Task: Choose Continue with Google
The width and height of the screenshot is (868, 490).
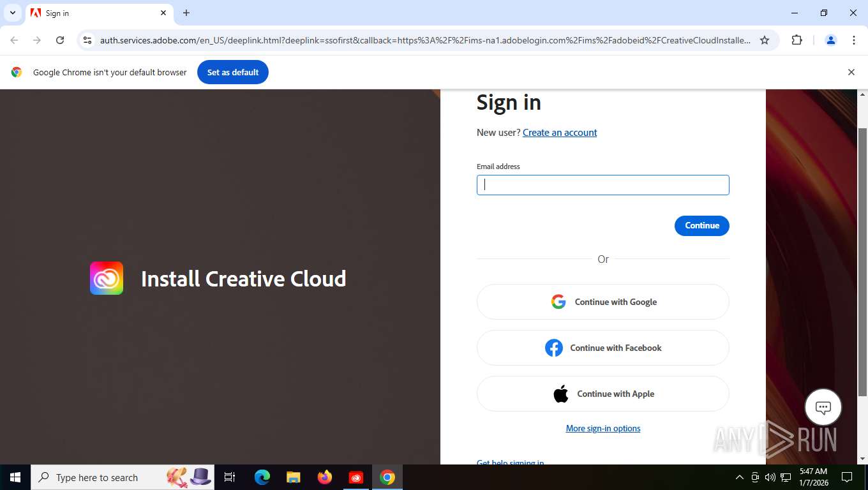Action: click(x=602, y=302)
